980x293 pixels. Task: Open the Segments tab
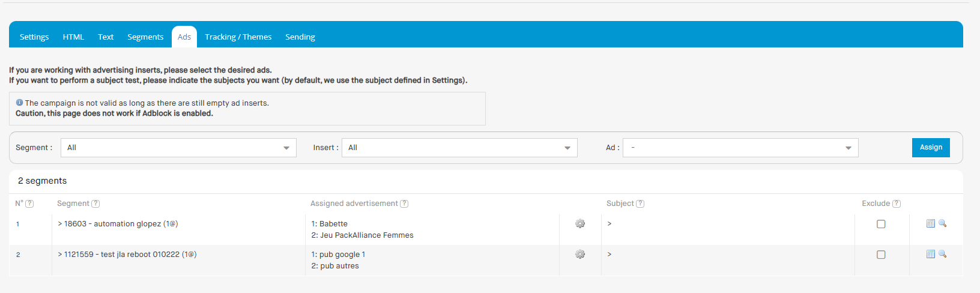click(x=145, y=37)
